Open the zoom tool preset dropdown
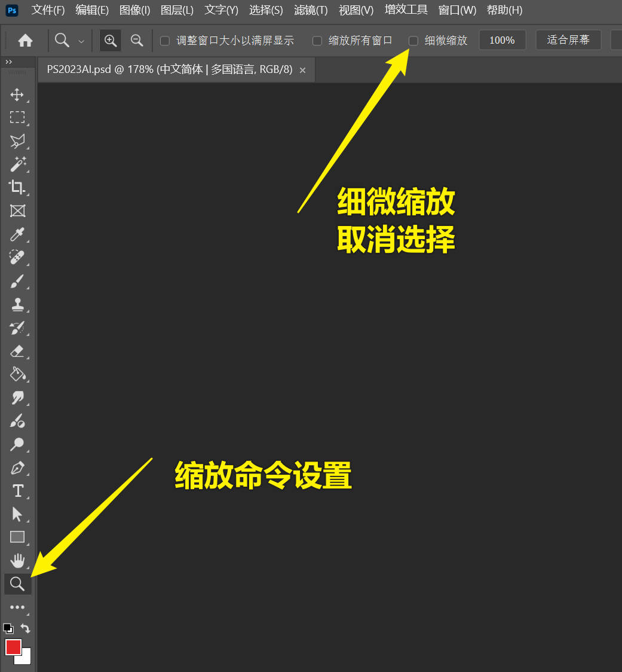The height and width of the screenshot is (672, 622). [81, 41]
